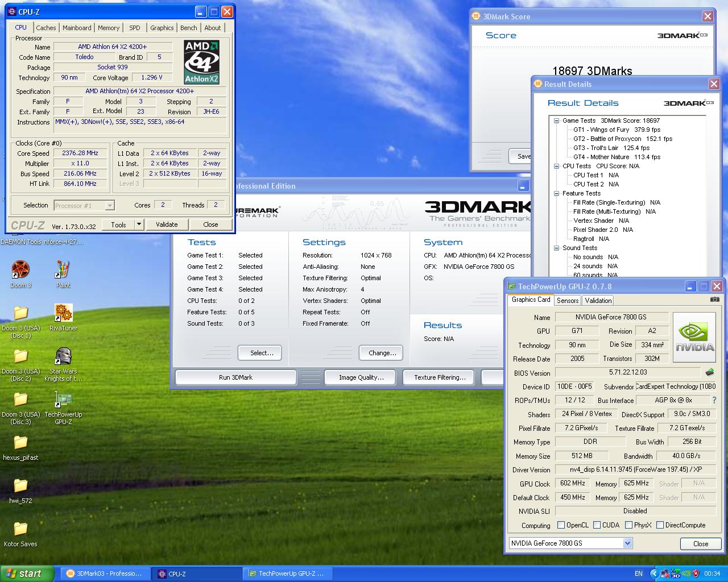Click the Run 3DMark button
This screenshot has width=728, height=582.
236,377
